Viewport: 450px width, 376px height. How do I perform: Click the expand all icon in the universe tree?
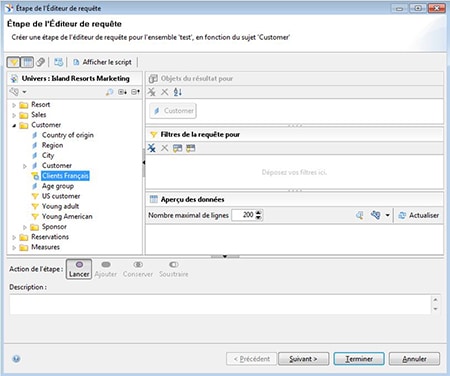(x=122, y=92)
